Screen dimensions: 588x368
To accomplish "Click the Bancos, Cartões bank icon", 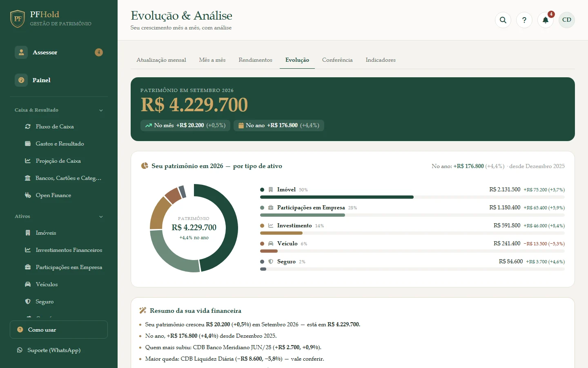I will pos(28,178).
